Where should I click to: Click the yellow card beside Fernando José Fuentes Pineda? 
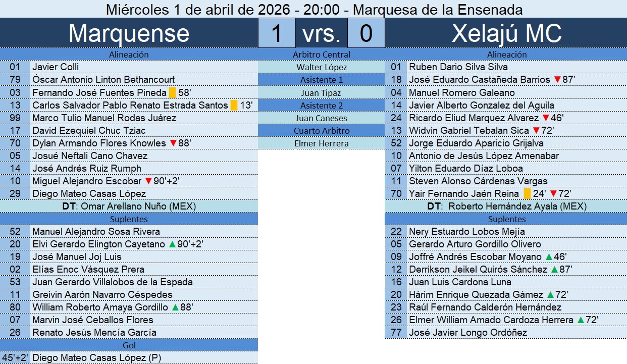[x=172, y=93]
